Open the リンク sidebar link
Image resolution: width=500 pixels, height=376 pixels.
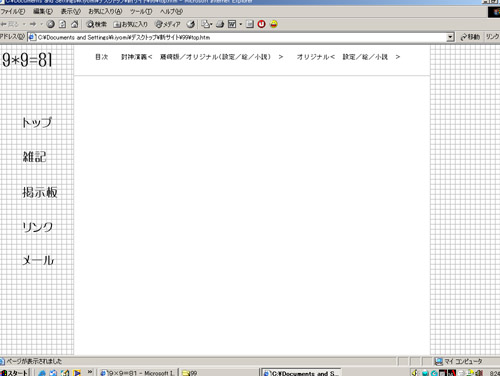pyautogui.click(x=38, y=227)
